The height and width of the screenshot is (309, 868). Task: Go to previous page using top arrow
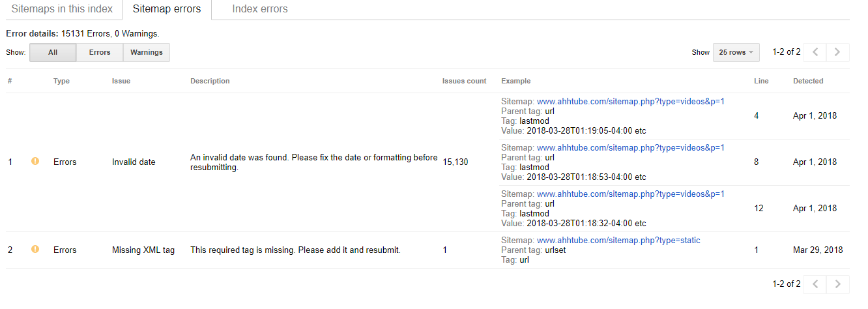coord(815,52)
